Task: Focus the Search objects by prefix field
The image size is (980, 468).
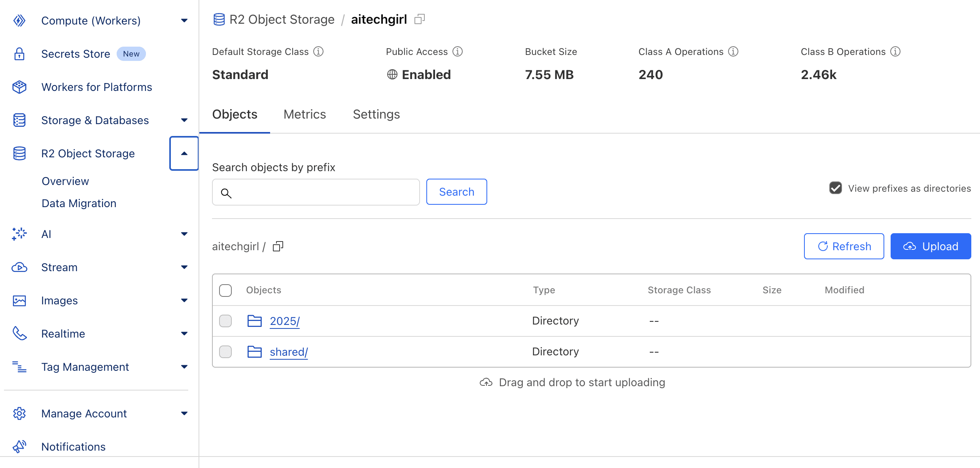Action: pyautogui.click(x=316, y=192)
